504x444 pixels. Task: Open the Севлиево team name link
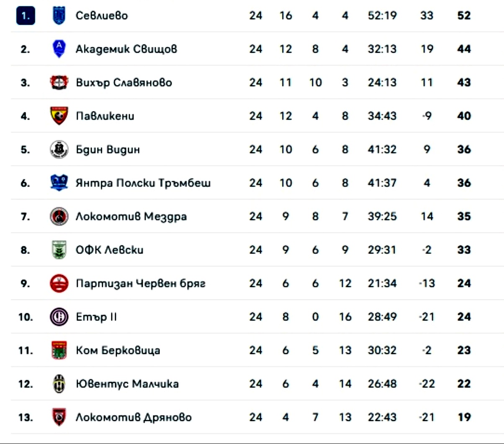click(102, 15)
